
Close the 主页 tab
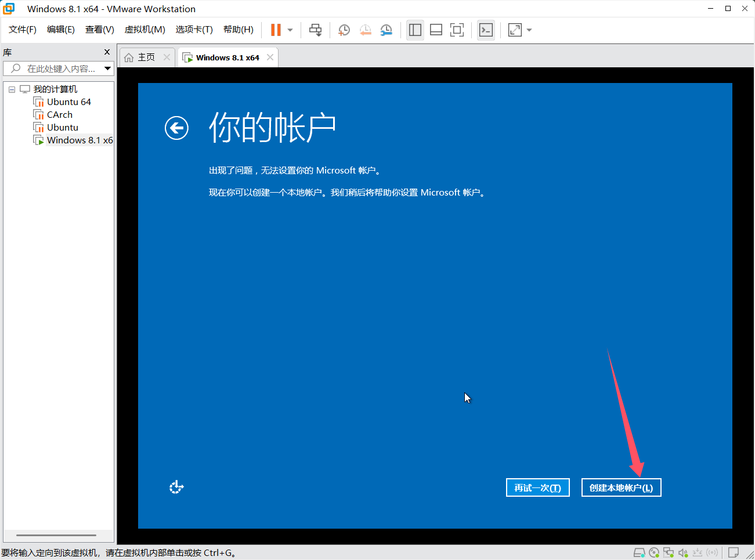click(x=167, y=57)
